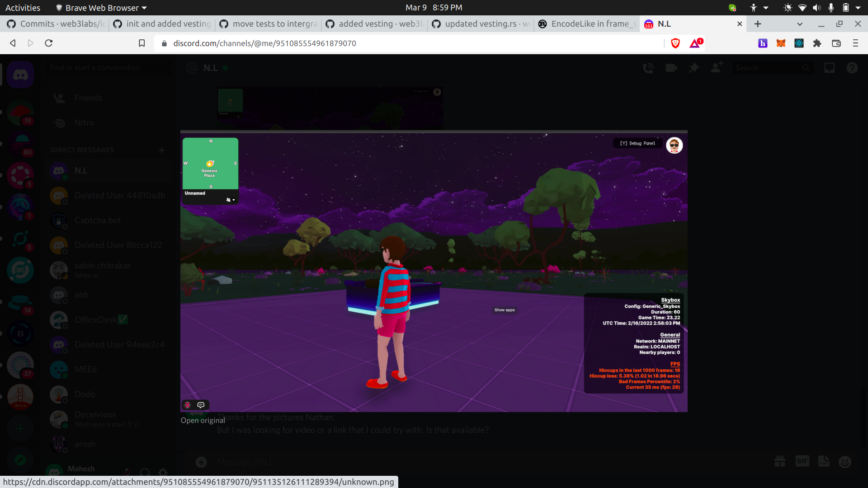The image size is (868, 488).
Task: Open a new browser tab
Action: click(x=758, y=24)
